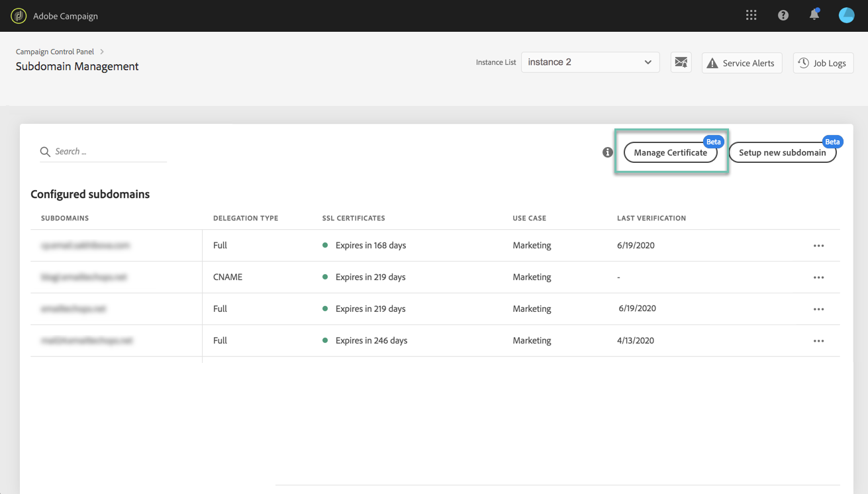Open more actions for the 6/19/2020 219 days row
Screen dimensions: 868x494
pos(818,309)
